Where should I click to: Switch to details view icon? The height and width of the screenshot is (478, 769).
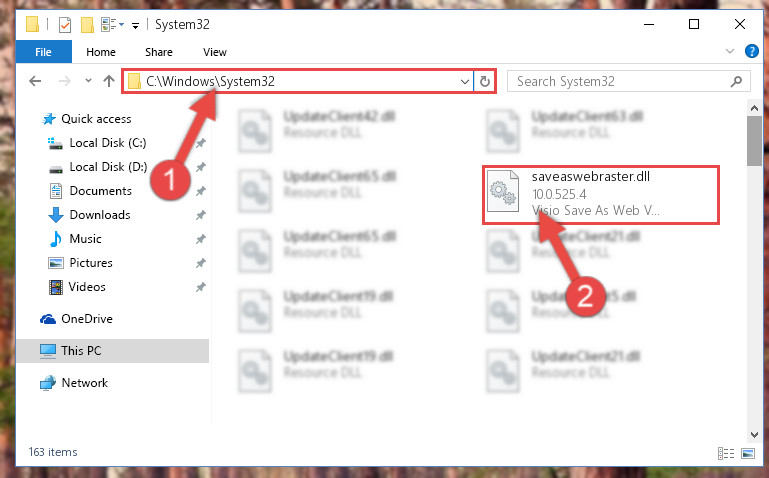click(726, 453)
